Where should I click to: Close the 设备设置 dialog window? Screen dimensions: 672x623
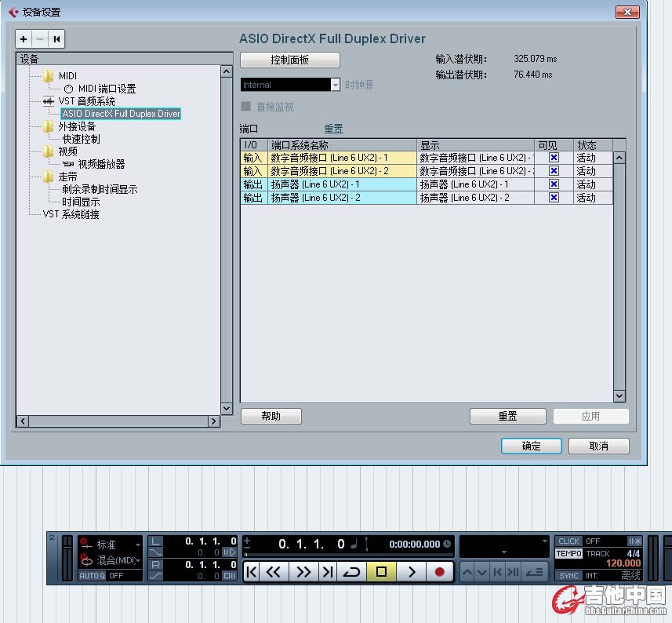627,12
